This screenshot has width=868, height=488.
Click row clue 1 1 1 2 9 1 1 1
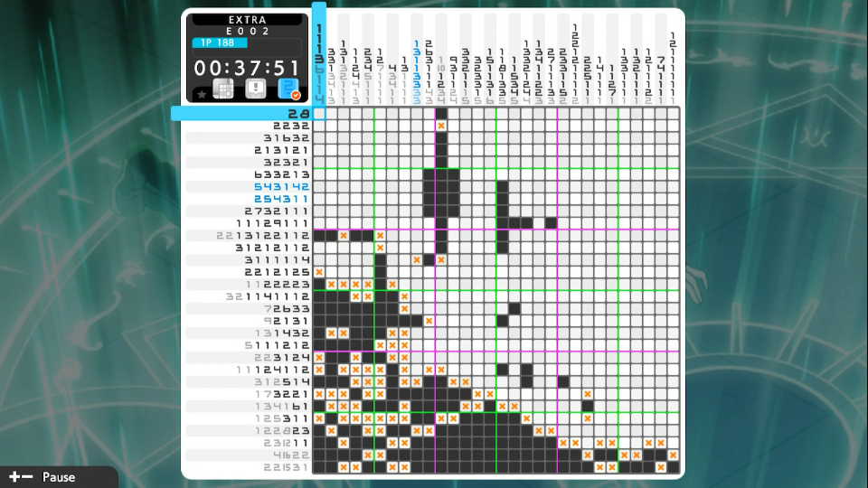[x=272, y=223]
